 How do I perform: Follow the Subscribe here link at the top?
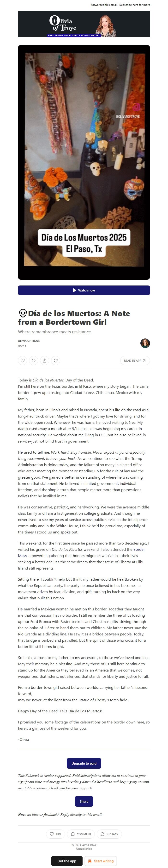click(x=129, y=5)
